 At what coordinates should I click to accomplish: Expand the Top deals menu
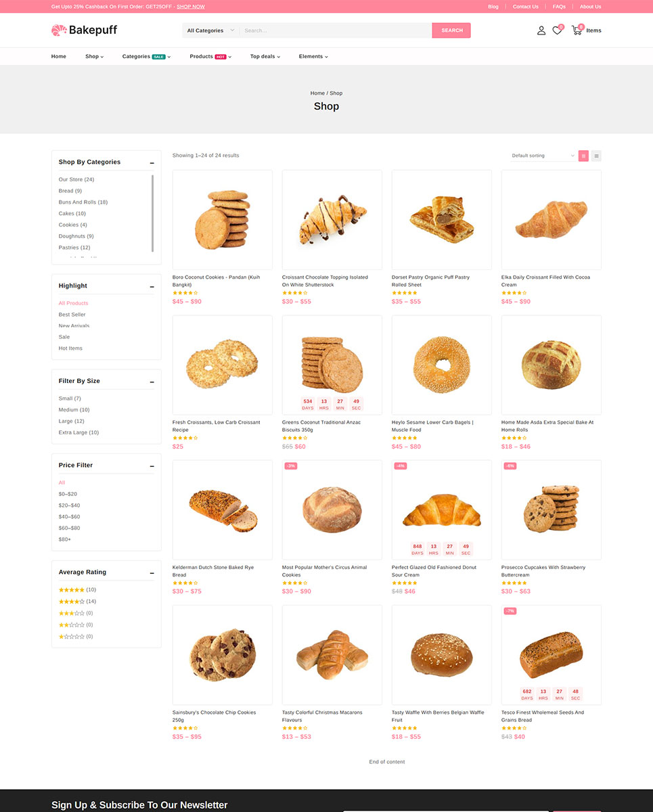265,57
